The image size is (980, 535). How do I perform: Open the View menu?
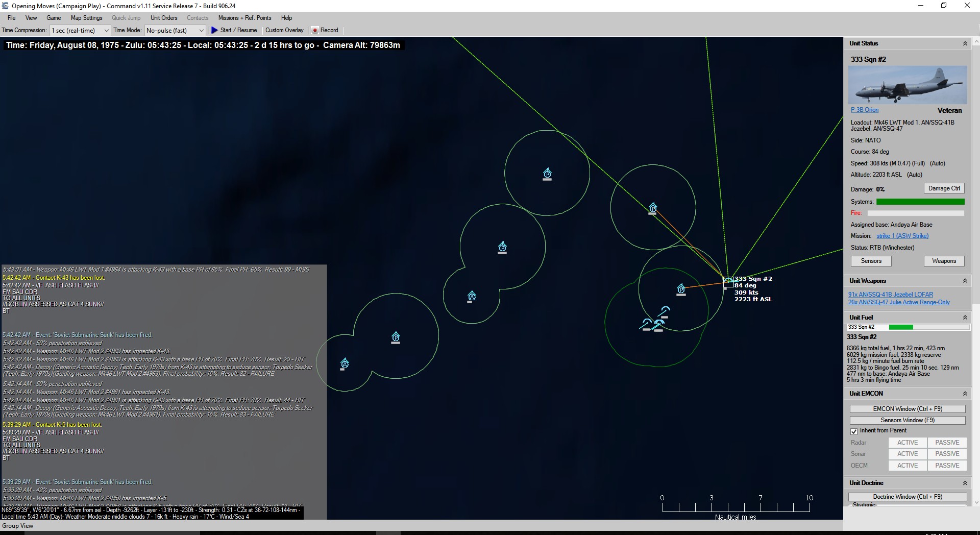point(31,18)
